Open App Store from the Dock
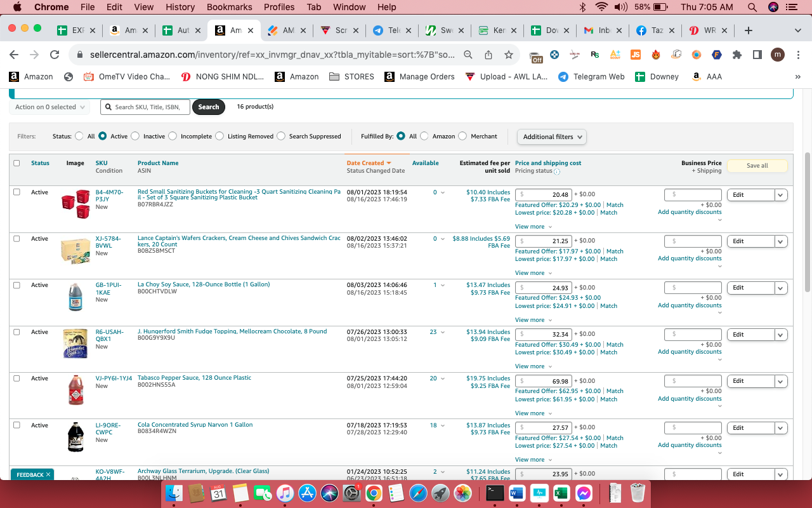This screenshot has width=812, height=508. tap(307, 493)
